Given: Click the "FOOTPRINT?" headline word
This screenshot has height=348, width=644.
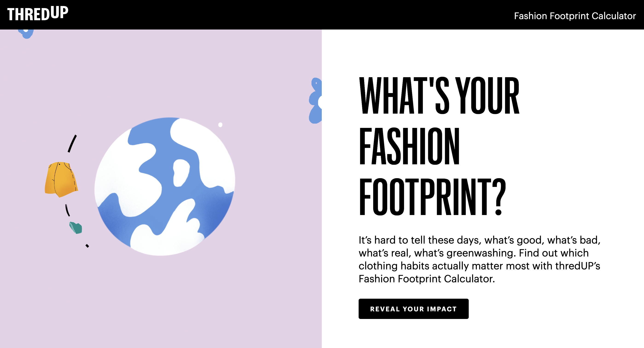Looking at the screenshot, I should pos(432,197).
